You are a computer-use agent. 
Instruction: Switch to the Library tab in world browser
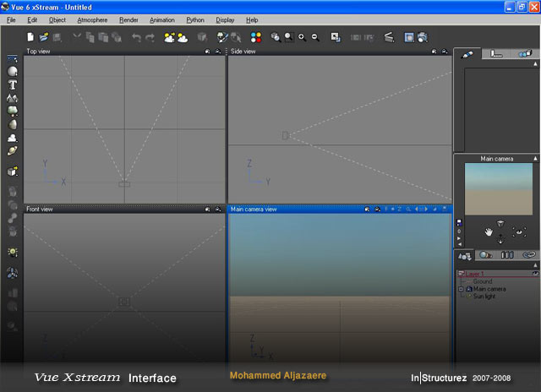coord(507,255)
